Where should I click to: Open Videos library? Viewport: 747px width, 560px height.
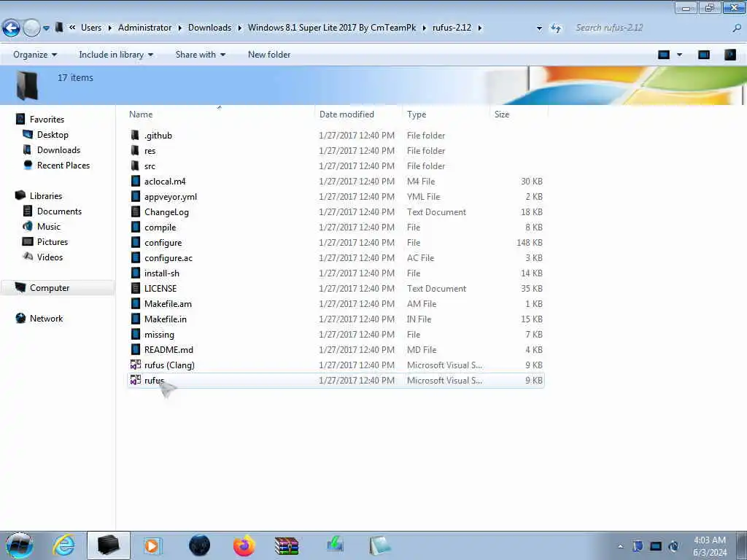click(x=50, y=257)
